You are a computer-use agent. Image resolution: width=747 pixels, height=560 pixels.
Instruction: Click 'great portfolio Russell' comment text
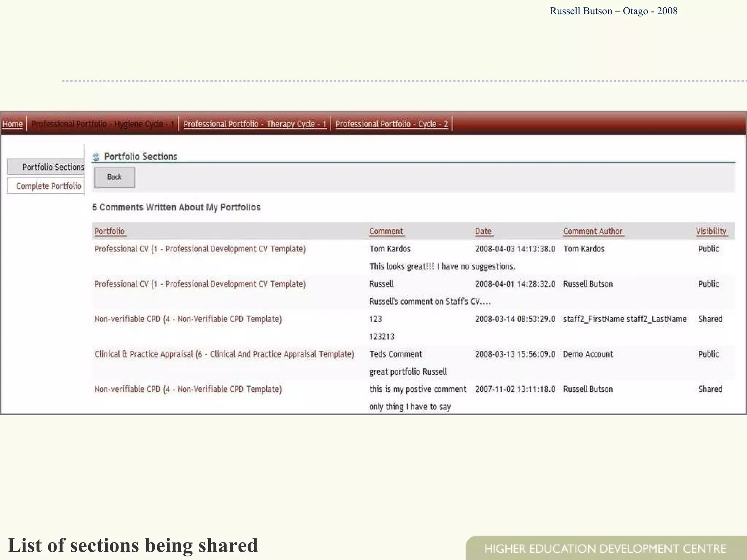pos(408,372)
